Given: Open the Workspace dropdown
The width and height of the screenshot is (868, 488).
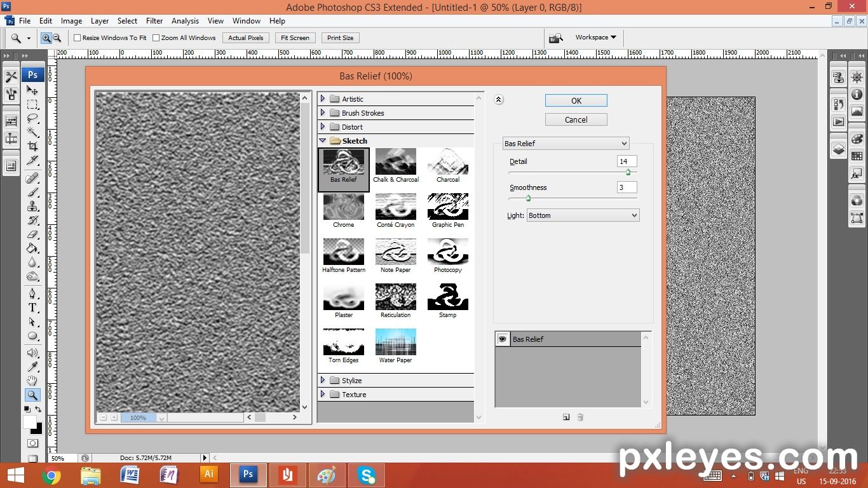Looking at the screenshot, I should (x=595, y=37).
